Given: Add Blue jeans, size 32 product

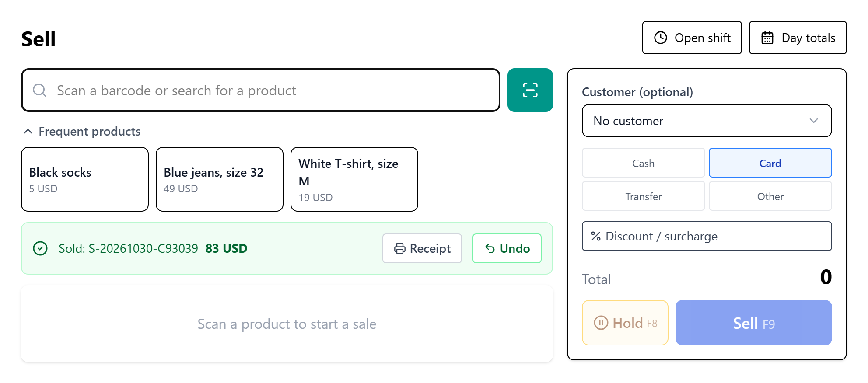Looking at the screenshot, I should 220,179.
